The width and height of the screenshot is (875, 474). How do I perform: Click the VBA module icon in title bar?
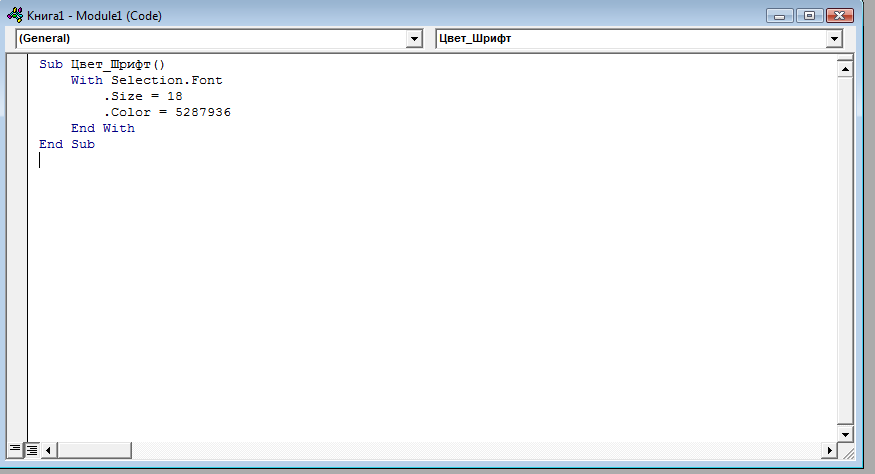(x=15, y=15)
